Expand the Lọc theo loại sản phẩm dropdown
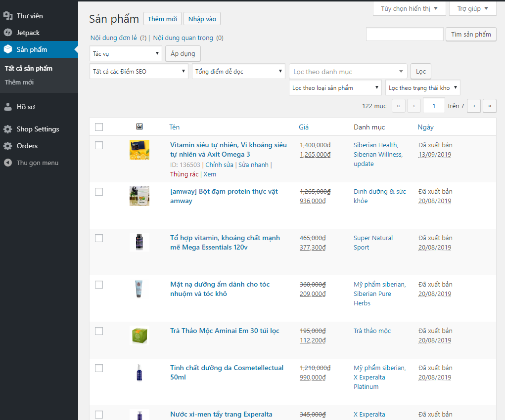Screen dimensions: 505x420 coord(335,88)
